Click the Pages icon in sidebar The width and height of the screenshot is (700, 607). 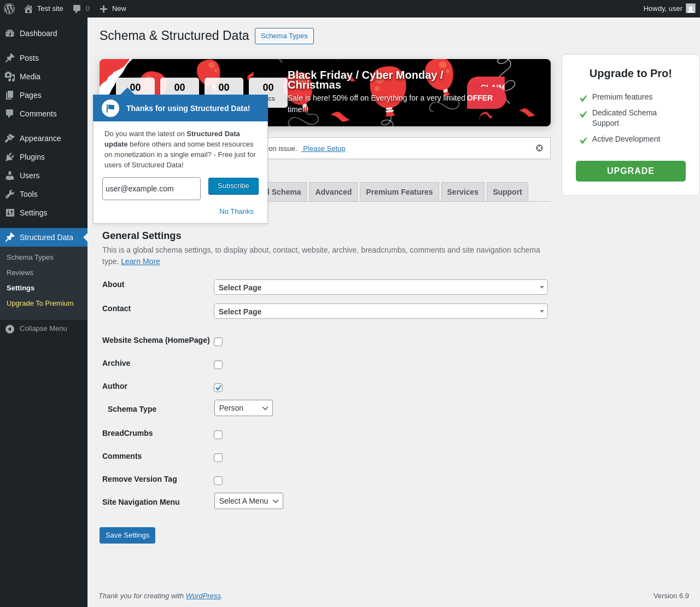point(10,95)
